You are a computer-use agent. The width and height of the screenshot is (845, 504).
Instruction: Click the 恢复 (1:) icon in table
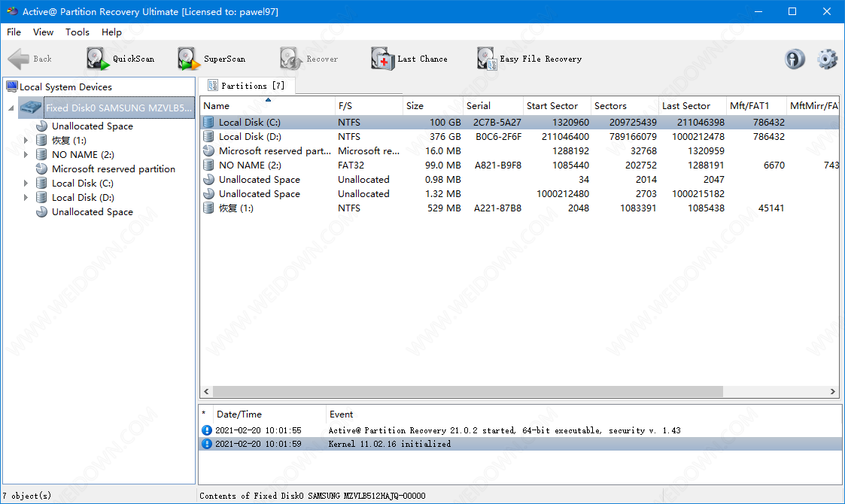tap(208, 208)
